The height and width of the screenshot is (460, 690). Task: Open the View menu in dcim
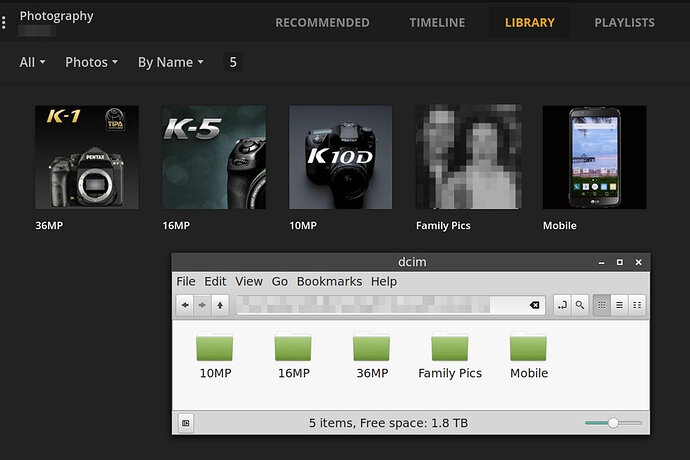coord(249,281)
